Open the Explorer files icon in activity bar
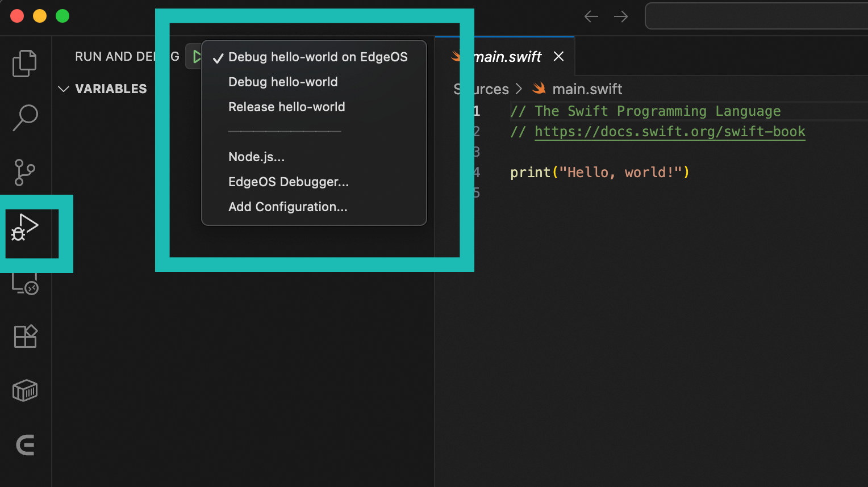 [x=24, y=63]
